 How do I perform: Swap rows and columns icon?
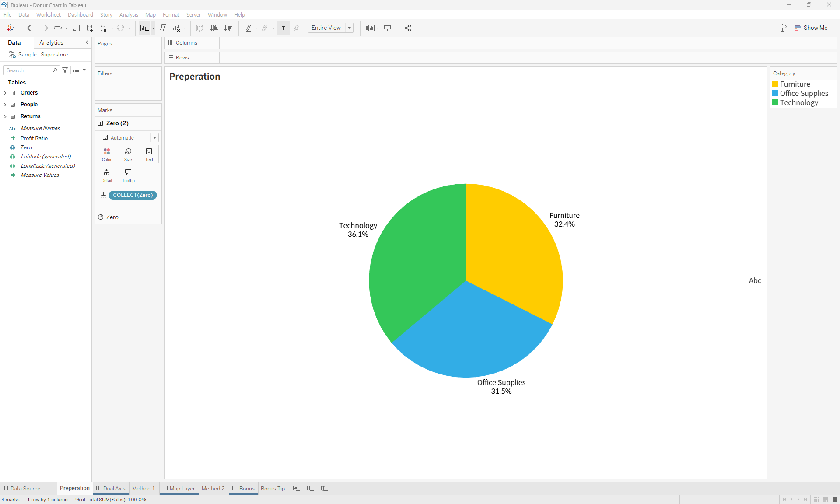pos(200,28)
